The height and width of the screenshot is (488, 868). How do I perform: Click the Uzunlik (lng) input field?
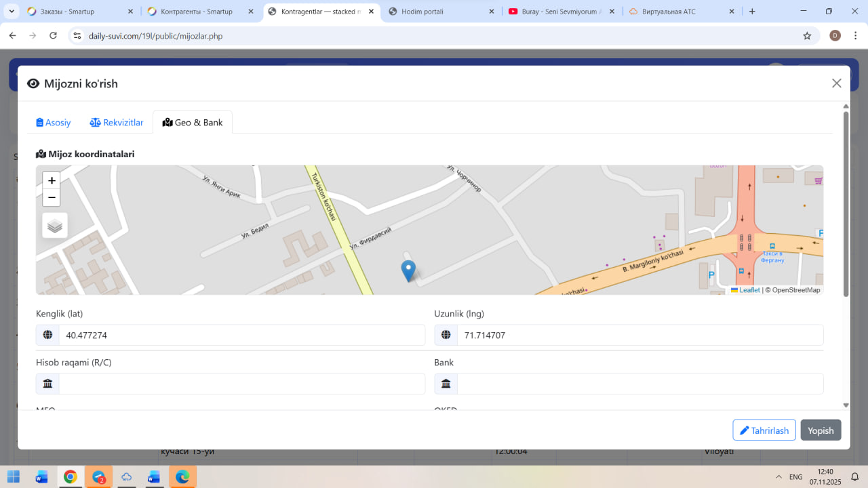[x=640, y=335]
